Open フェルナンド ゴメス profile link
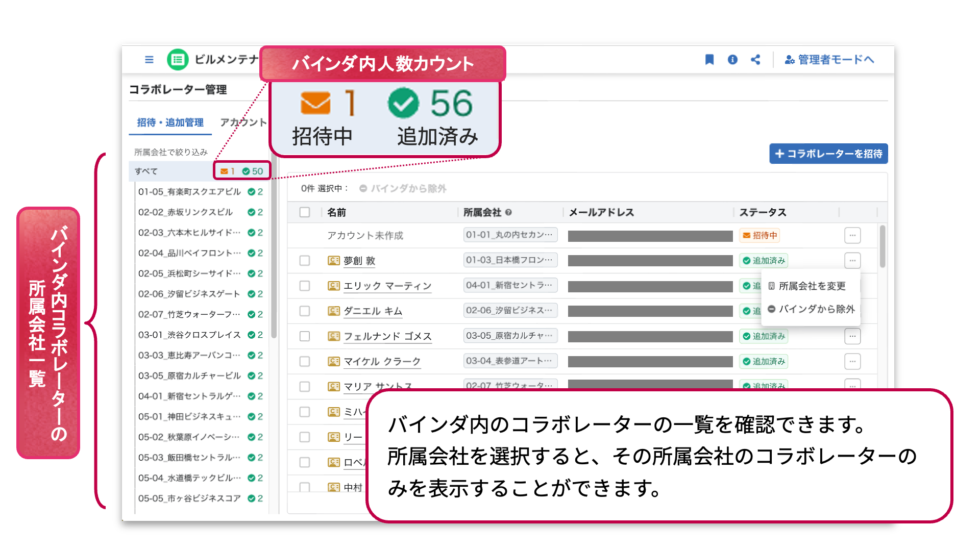 (x=387, y=336)
